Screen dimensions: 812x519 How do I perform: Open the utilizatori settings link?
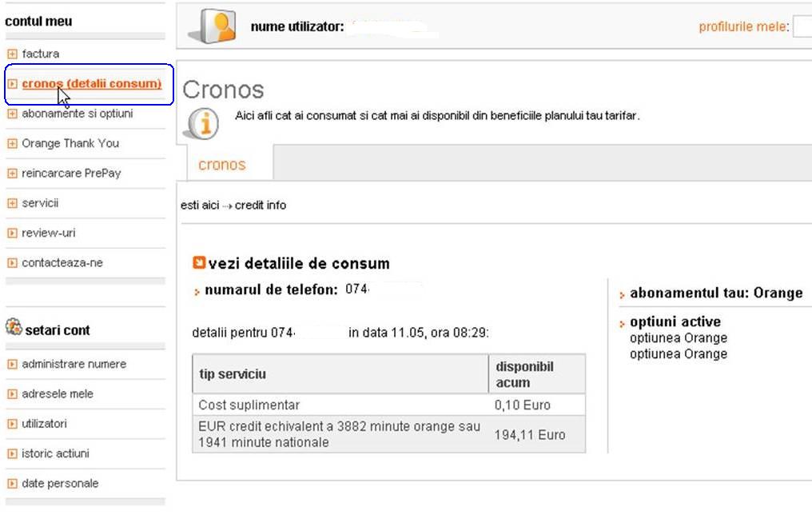point(44,424)
